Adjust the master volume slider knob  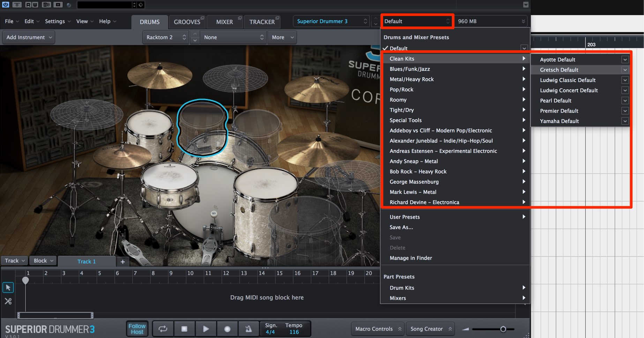(503, 329)
